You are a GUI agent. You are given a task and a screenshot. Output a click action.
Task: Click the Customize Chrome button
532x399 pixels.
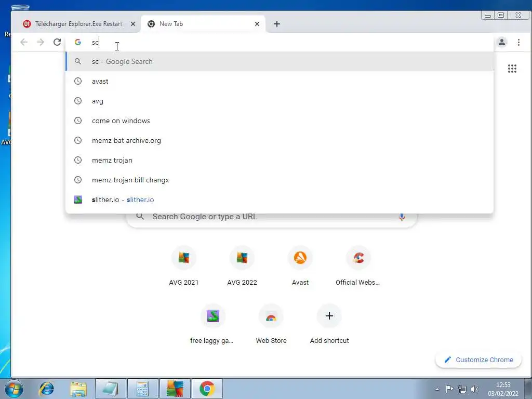[x=478, y=360]
